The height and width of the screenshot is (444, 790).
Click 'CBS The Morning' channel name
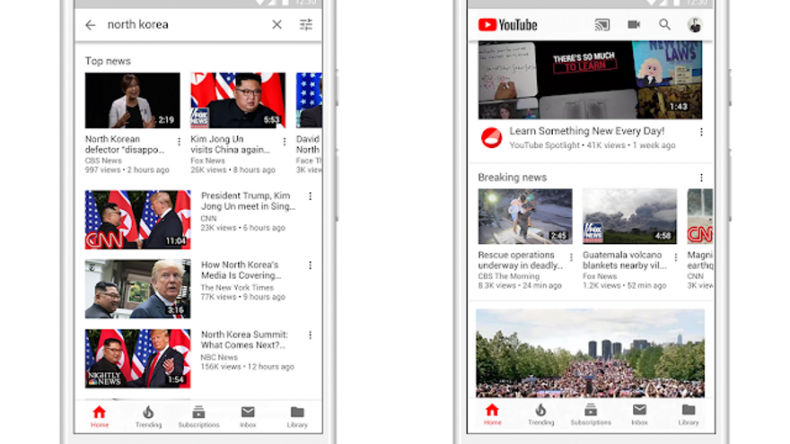pos(508,276)
